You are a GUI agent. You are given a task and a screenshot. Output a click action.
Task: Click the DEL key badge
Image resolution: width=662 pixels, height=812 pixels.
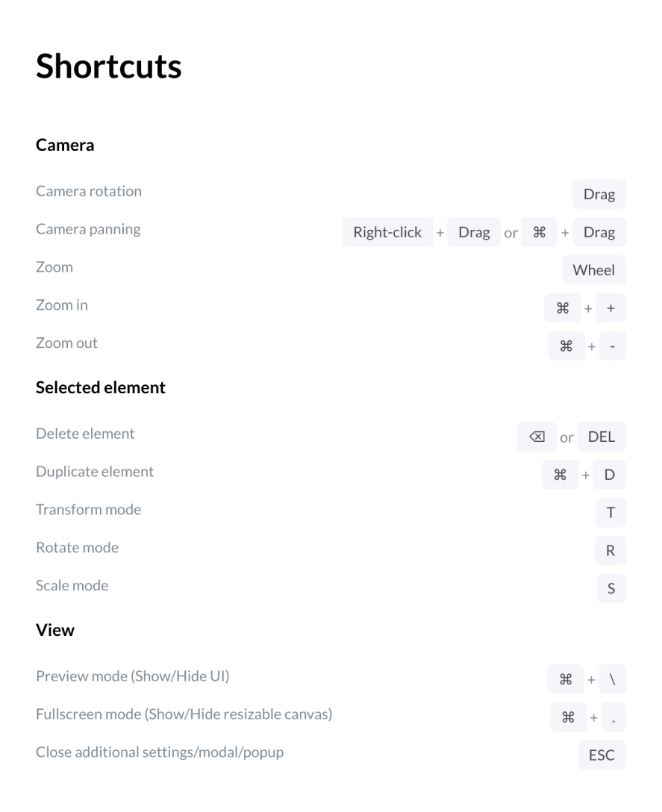(602, 437)
